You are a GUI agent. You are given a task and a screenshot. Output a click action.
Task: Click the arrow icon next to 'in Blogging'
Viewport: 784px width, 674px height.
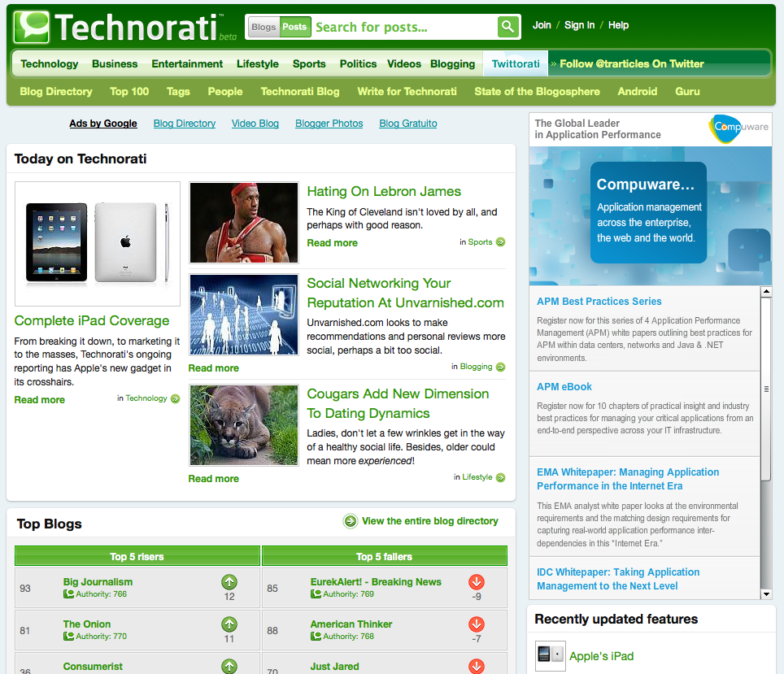[x=500, y=367]
